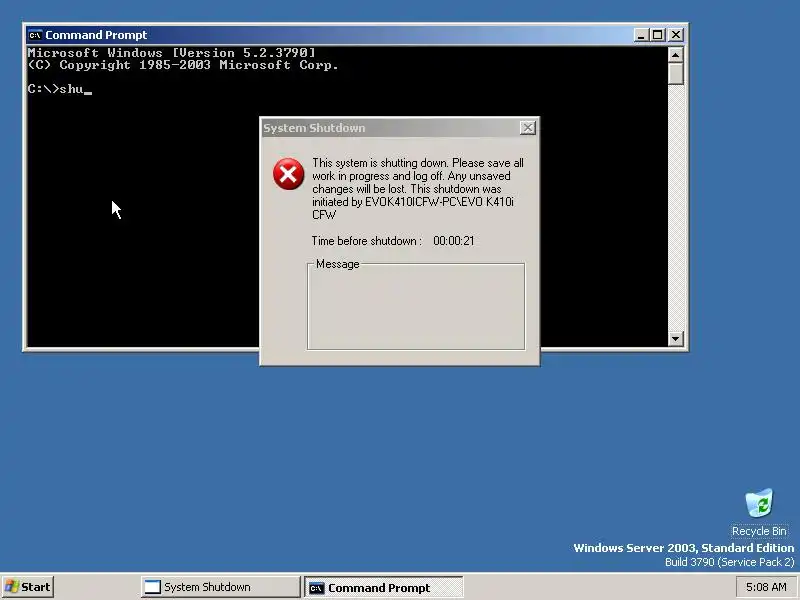
Task: Click the Command Prompt window title text
Action: click(x=96, y=35)
